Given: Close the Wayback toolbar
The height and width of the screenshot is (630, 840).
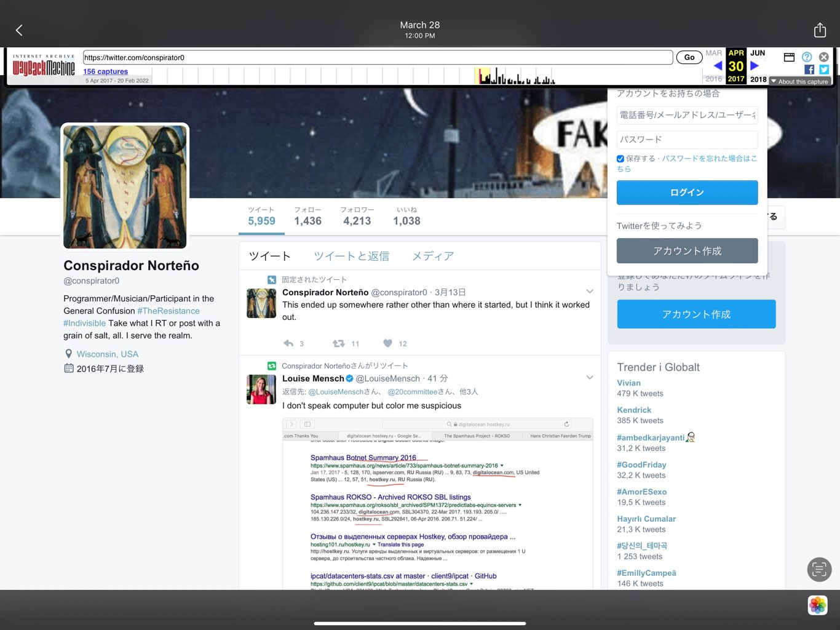Looking at the screenshot, I should pyautogui.click(x=824, y=57).
